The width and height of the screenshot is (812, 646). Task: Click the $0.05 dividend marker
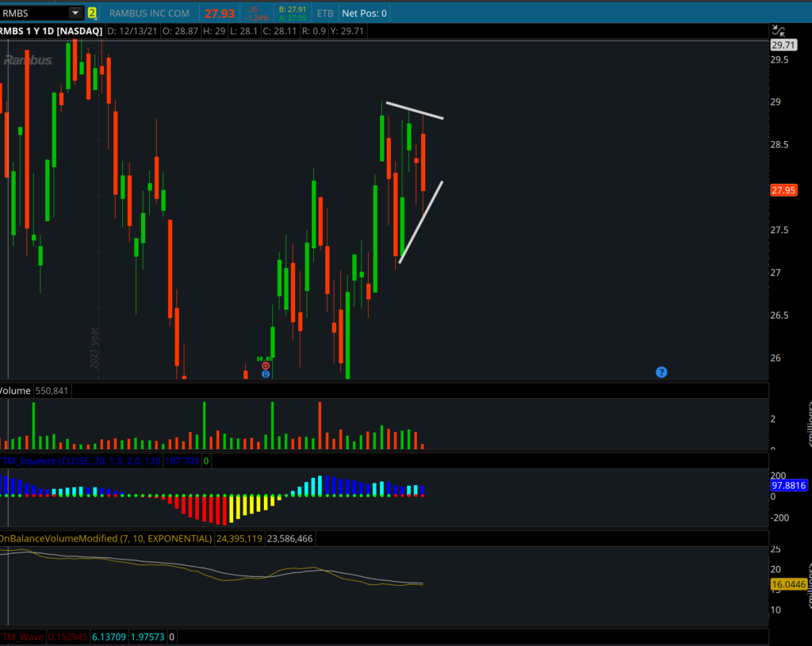264,359
